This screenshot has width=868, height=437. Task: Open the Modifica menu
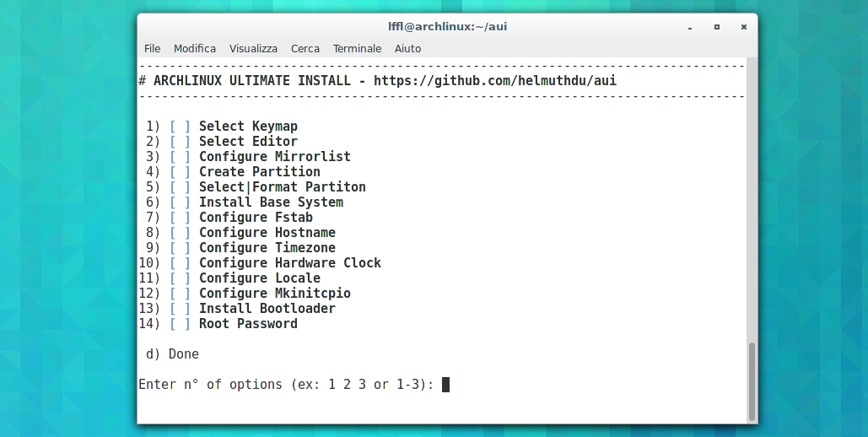[x=195, y=49]
